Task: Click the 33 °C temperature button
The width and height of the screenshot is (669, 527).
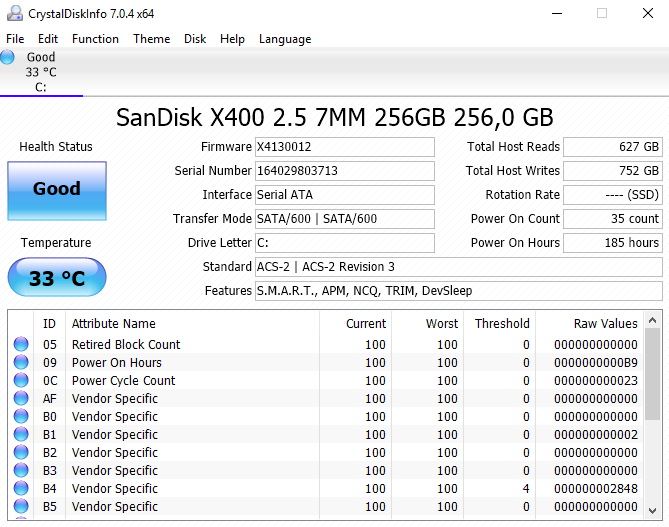Action: click(57, 278)
